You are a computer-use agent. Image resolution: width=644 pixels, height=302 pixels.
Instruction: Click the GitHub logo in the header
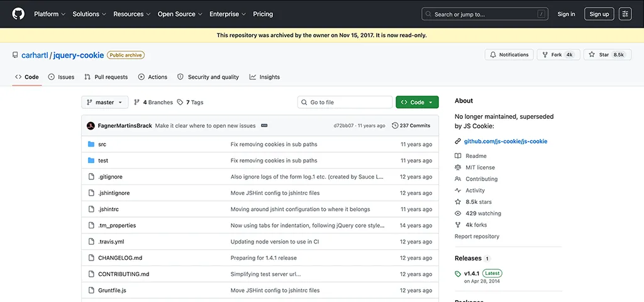(x=18, y=14)
